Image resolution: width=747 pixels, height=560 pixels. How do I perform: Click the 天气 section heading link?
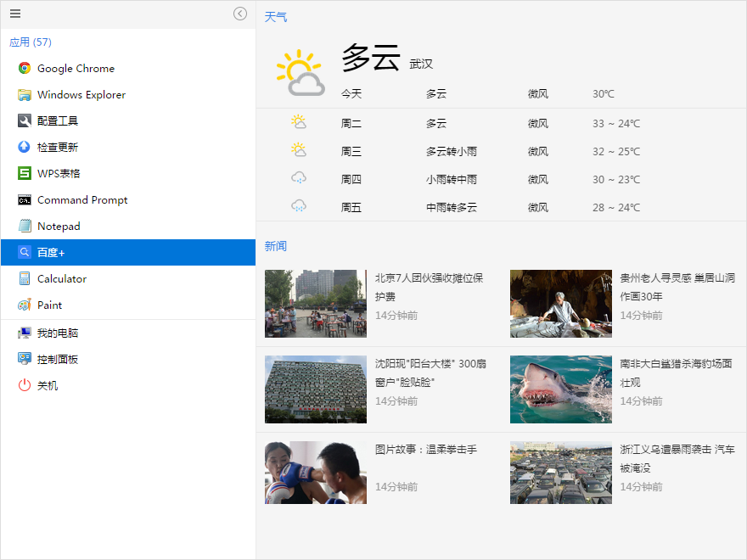(x=276, y=17)
